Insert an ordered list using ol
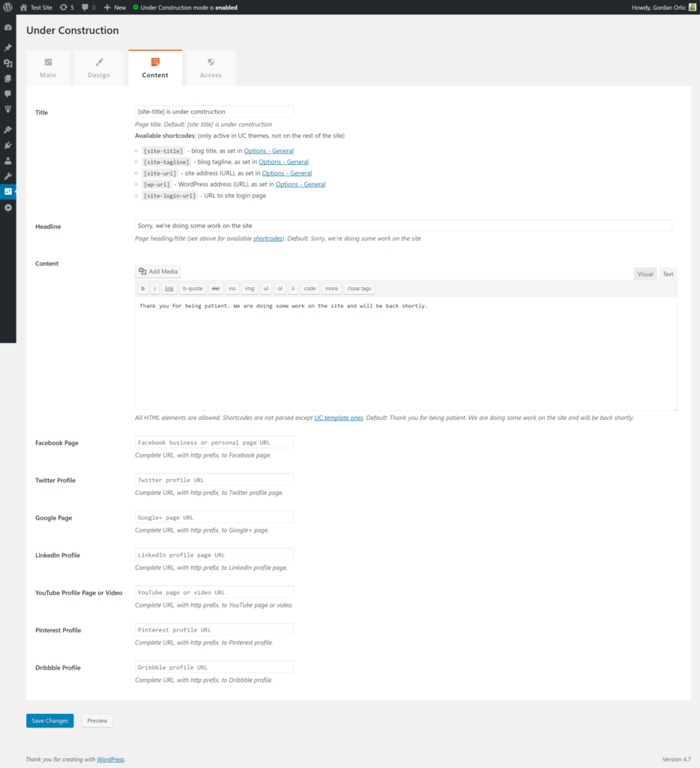This screenshot has width=700, height=768. point(280,289)
